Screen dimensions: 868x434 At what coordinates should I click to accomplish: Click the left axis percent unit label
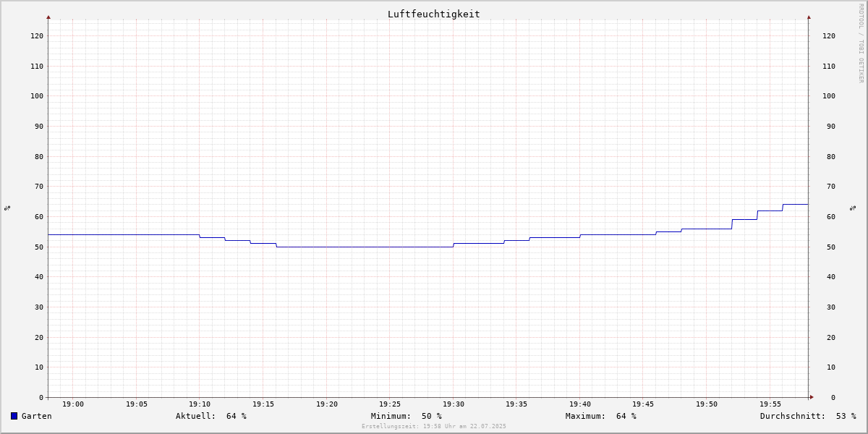pyautogui.click(x=7, y=208)
